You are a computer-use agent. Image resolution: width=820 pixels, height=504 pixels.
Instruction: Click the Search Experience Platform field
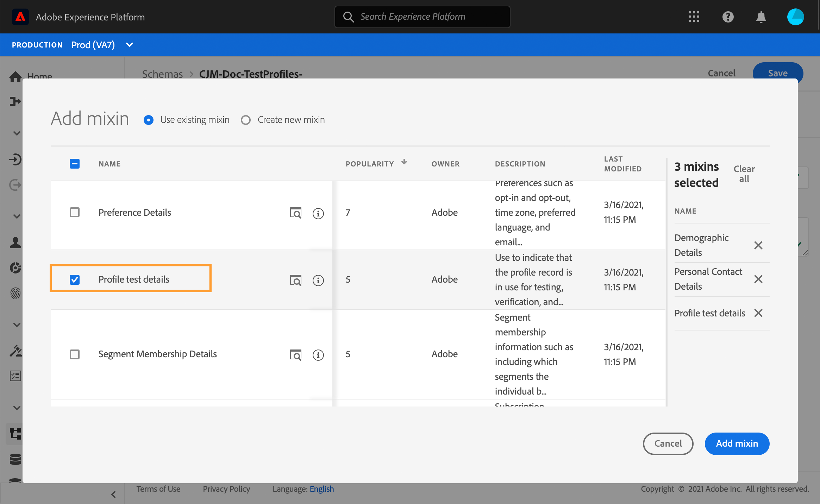(x=422, y=17)
